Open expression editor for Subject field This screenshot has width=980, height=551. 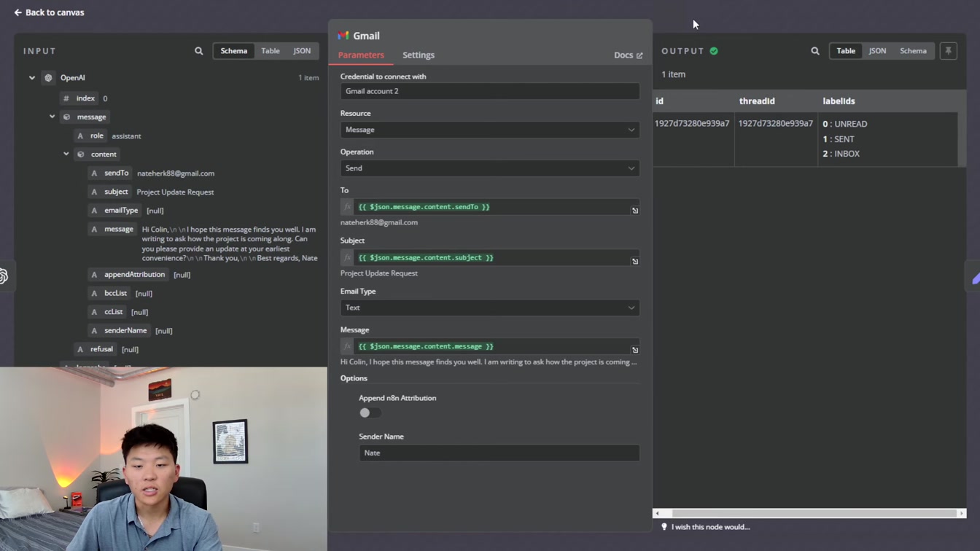tap(635, 261)
